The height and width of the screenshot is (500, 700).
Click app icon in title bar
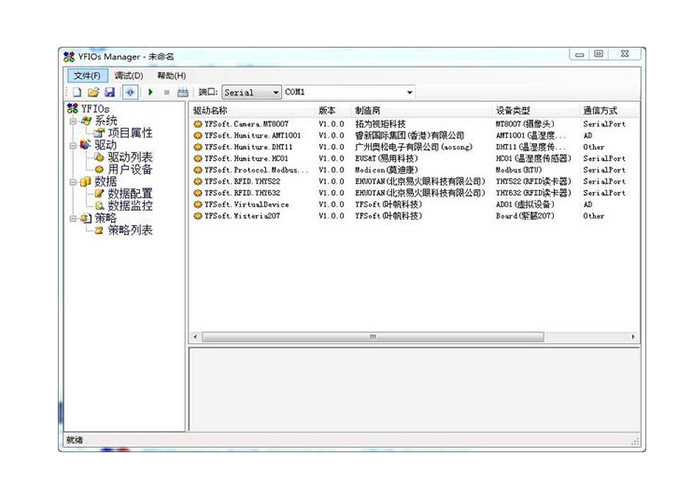click(69, 57)
